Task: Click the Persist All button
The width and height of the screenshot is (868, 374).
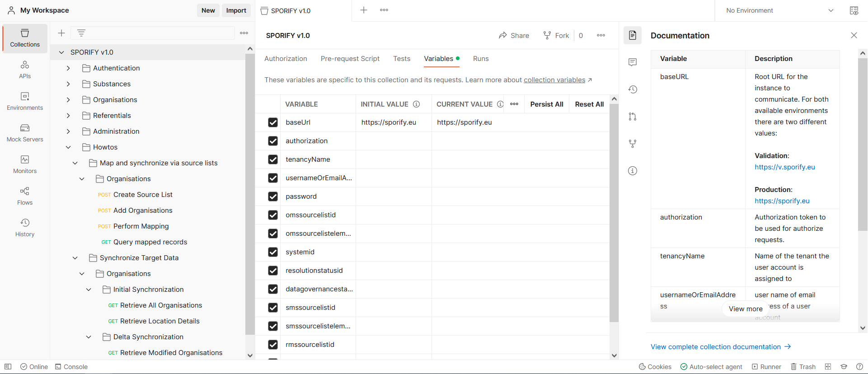Action: pos(546,104)
